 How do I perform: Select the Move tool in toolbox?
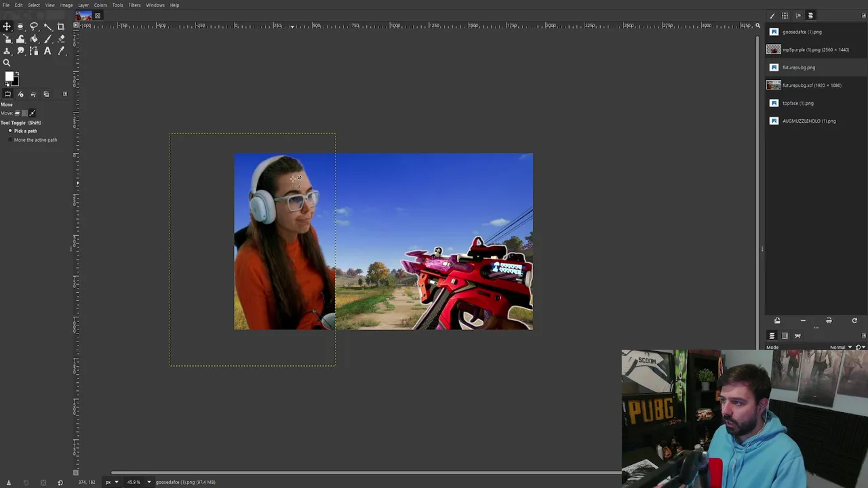(x=7, y=26)
